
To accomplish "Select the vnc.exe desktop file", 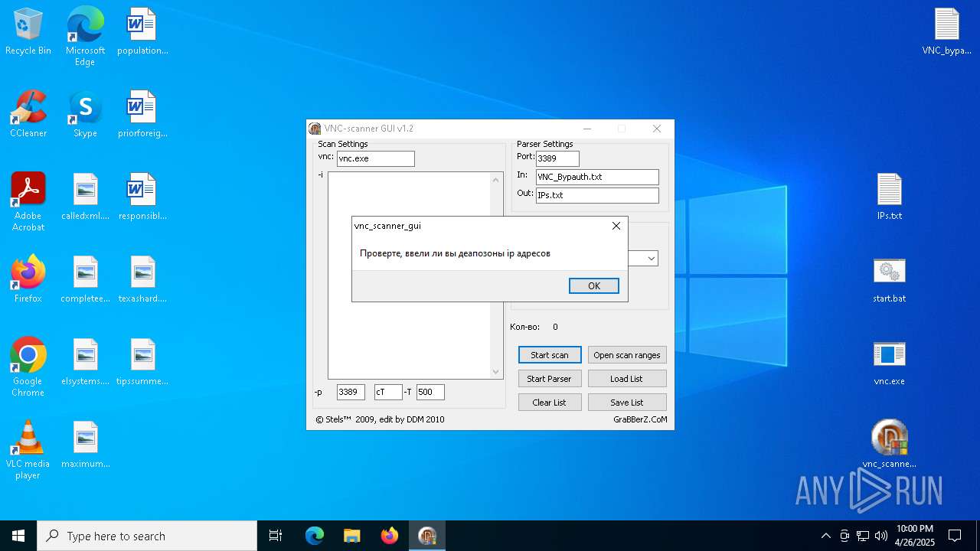I will (889, 363).
